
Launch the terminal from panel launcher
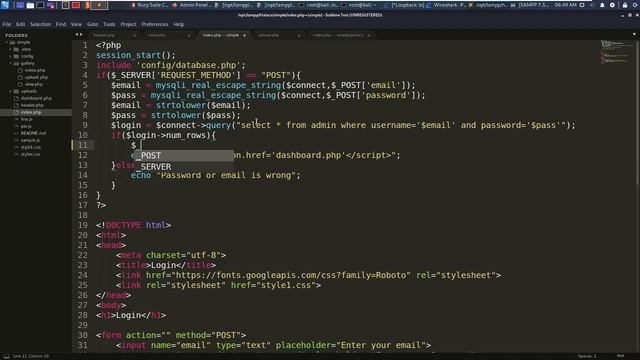pyautogui.click(x=40, y=5)
